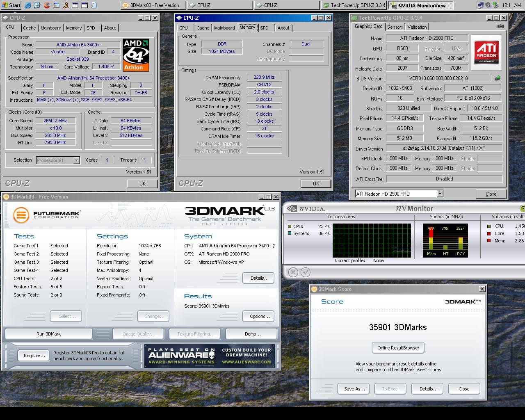This screenshot has height=420, width=525.
Task: Click the CAS# Latency 2.0 clocks value
Action: [264, 92]
